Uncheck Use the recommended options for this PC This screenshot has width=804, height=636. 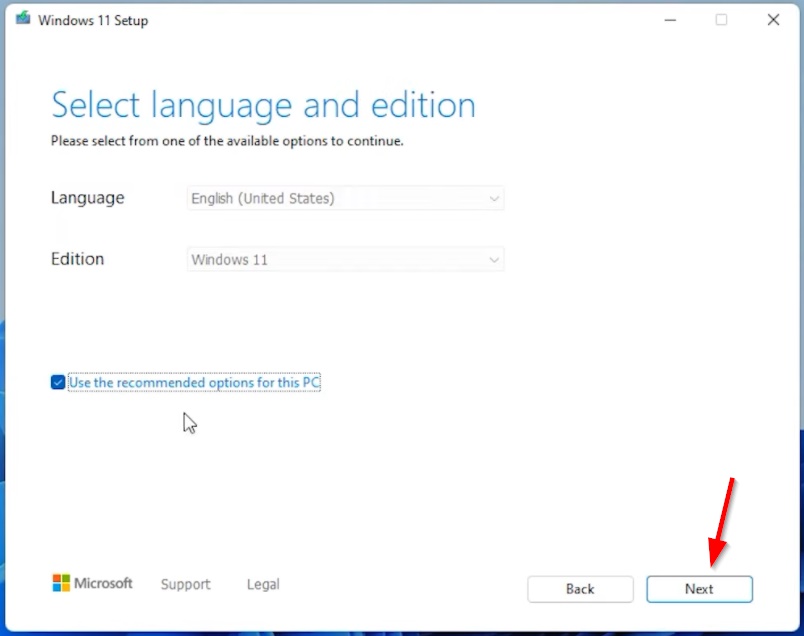pyautogui.click(x=58, y=382)
